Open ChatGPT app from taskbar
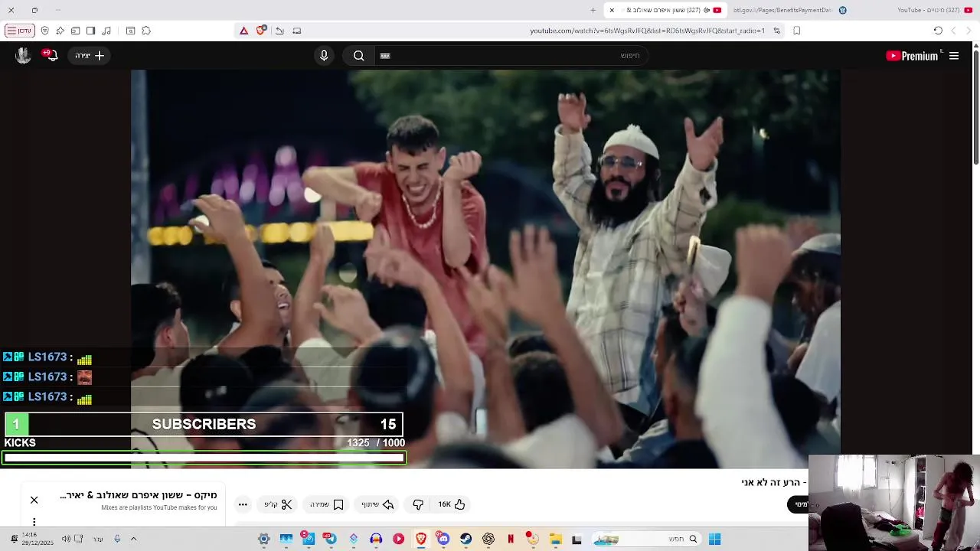Viewport: 980px width, 551px height. 488,539
